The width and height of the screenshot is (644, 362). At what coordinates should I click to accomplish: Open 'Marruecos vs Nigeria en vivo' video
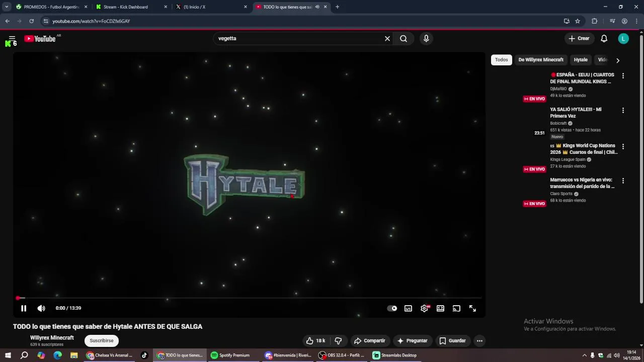(582, 183)
